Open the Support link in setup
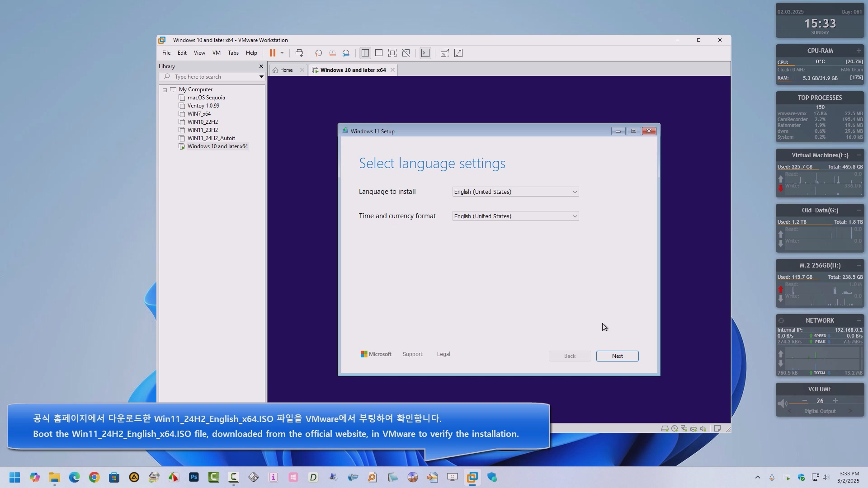The height and width of the screenshot is (488, 868). (412, 354)
